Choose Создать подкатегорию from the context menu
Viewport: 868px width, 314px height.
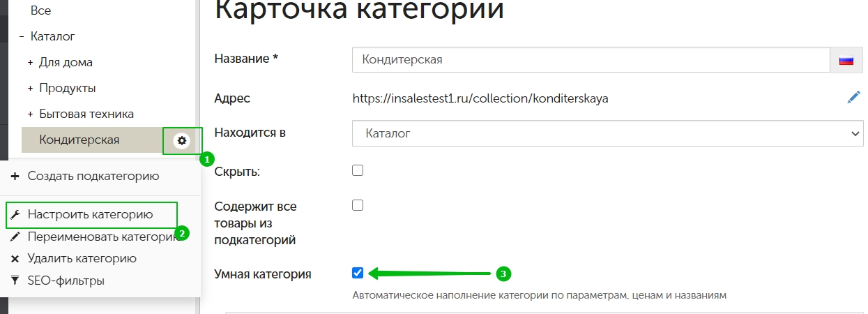pos(93,177)
